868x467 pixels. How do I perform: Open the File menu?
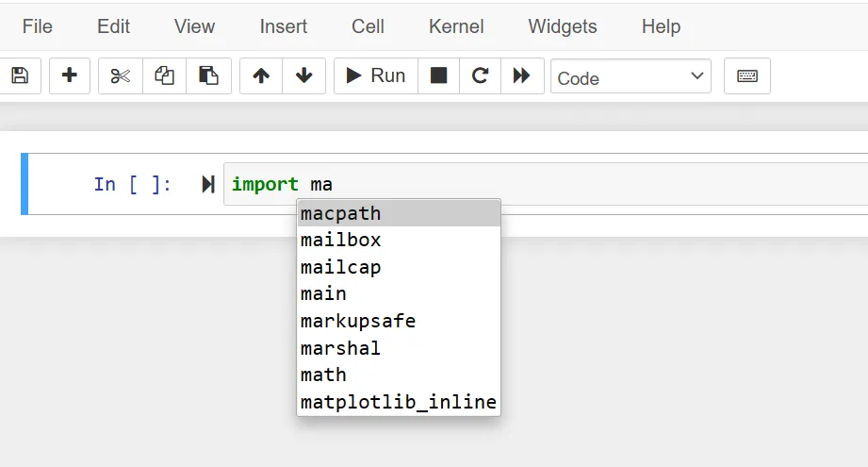(x=37, y=26)
